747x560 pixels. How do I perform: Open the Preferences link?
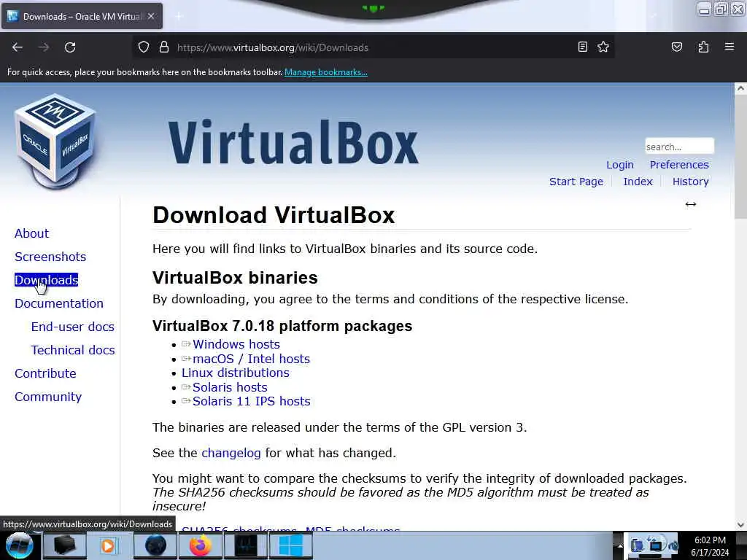(x=679, y=165)
